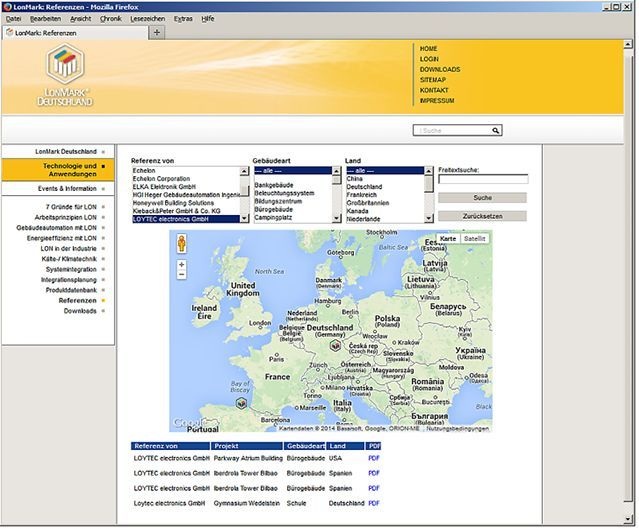Open the PDF link for Parkway Atrium Building
The width and height of the screenshot is (639, 529).
(x=374, y=458)
